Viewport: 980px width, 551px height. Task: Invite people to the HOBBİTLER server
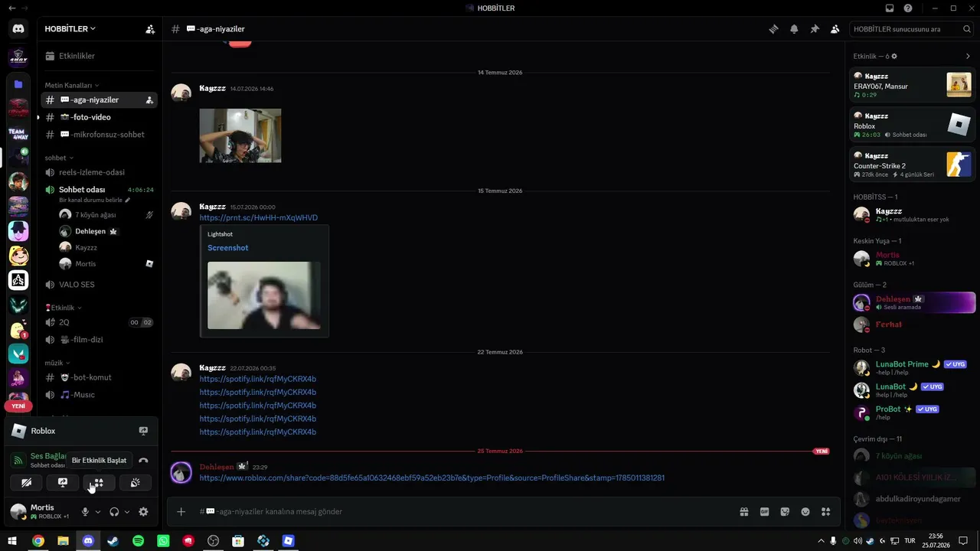click(150, 29)
